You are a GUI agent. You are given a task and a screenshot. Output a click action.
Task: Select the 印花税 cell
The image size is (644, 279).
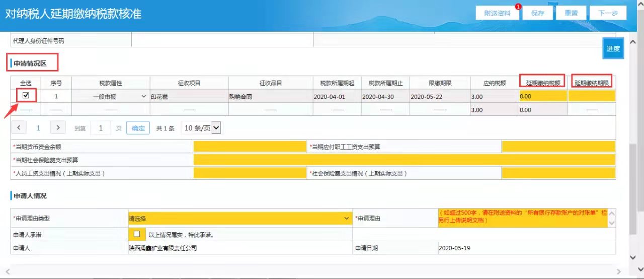click(189, 96)
